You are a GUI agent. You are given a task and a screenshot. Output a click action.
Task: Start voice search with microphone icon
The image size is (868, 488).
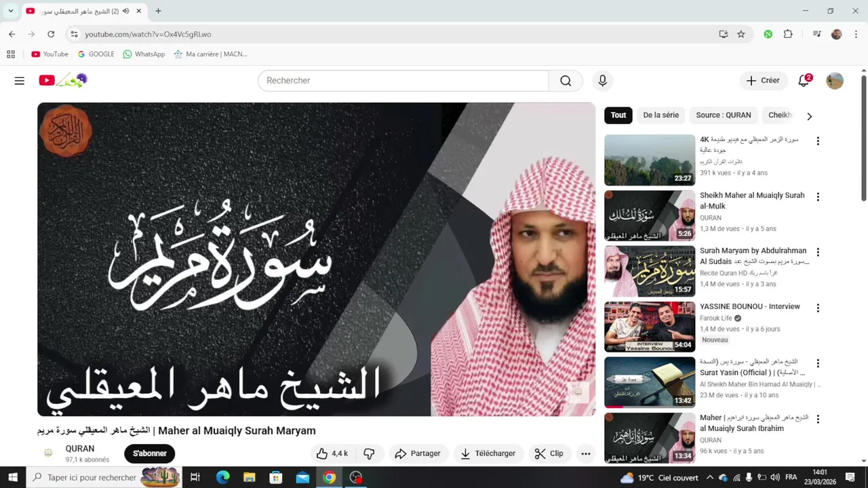[x=602, y=81]
